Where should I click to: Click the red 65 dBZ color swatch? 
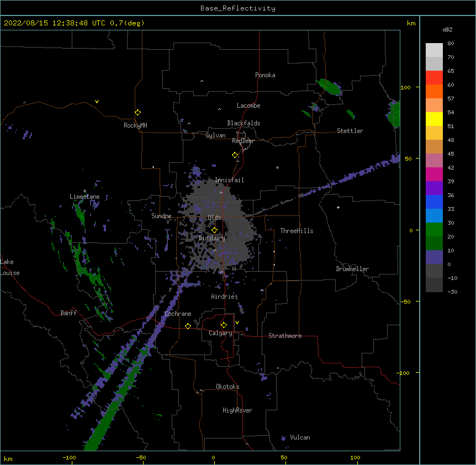[434, 78]
